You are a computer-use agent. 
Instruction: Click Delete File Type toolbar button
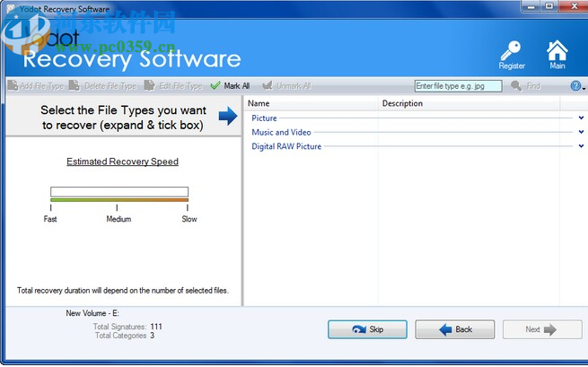point(102,86)
